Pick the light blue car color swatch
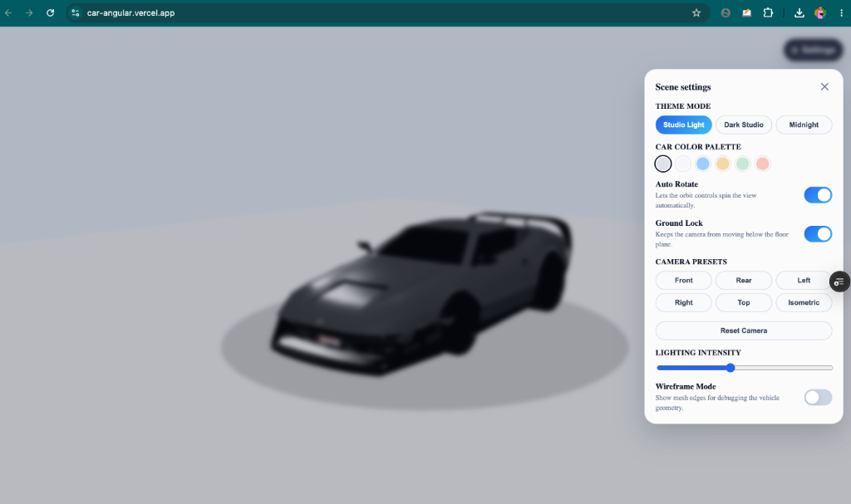The width and height of the screenshot is (851, 504). (x=703, y=164)
